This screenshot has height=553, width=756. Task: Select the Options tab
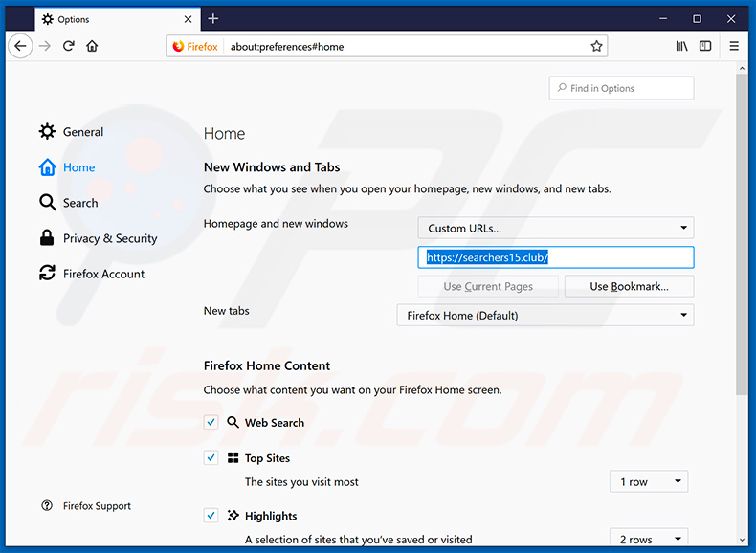pyautogui.click(x=117, y=19)
